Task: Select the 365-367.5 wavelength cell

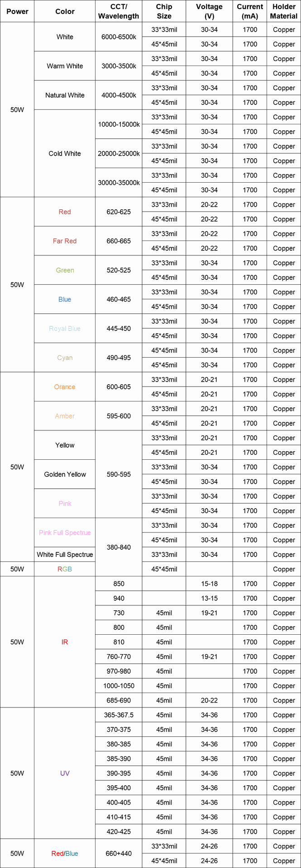Action: pos(119,715)
